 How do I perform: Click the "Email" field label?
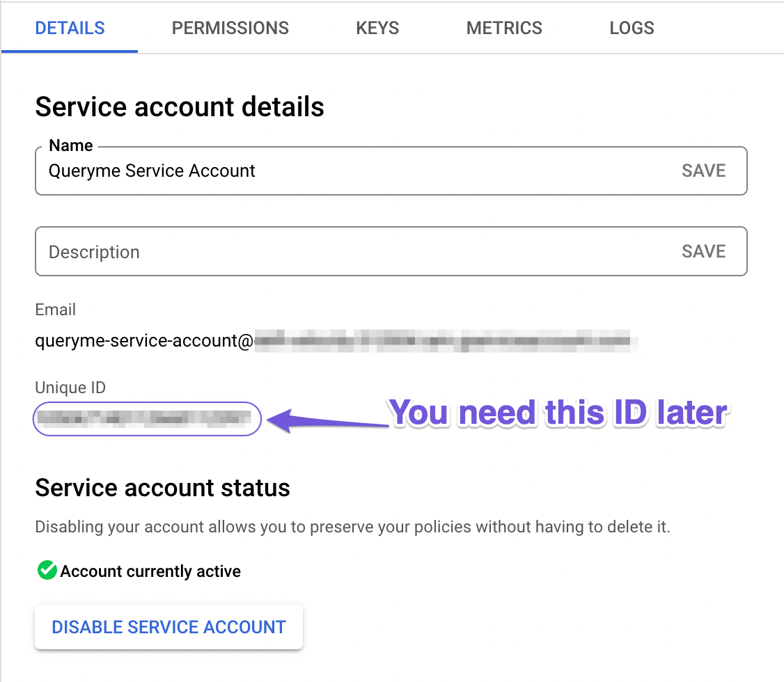coord(56,310)
